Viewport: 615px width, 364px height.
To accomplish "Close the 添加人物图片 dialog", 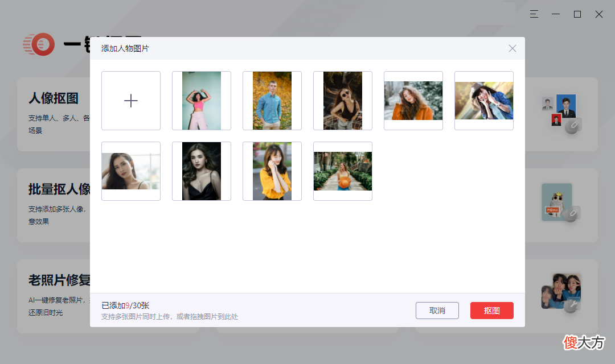I will pyautogui.click(x=512, y=48).
